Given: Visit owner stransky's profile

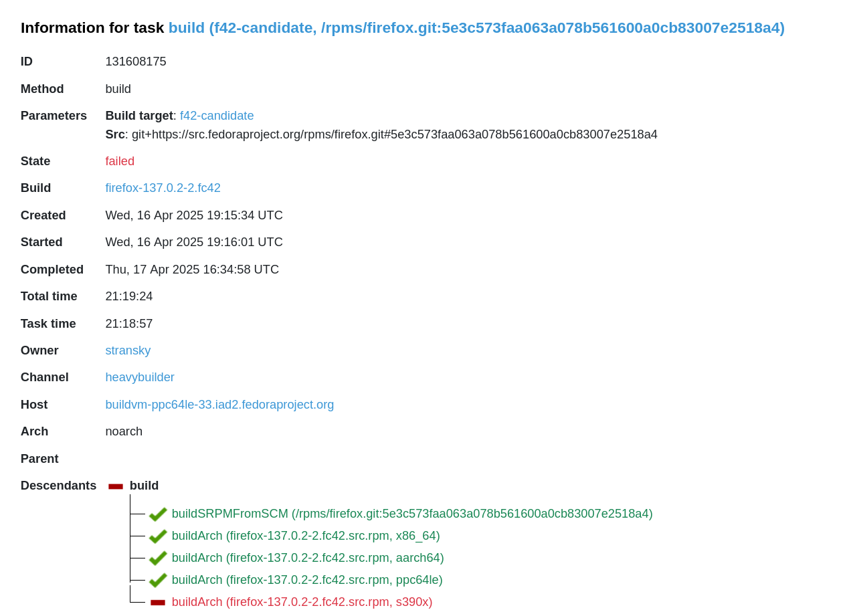Looking at the screenshot, I should pos(128,350).
